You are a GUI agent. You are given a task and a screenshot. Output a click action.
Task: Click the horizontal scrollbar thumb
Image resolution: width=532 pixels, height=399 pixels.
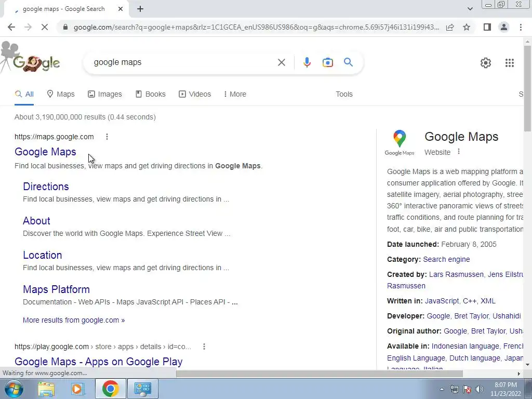tap(320, 374)
